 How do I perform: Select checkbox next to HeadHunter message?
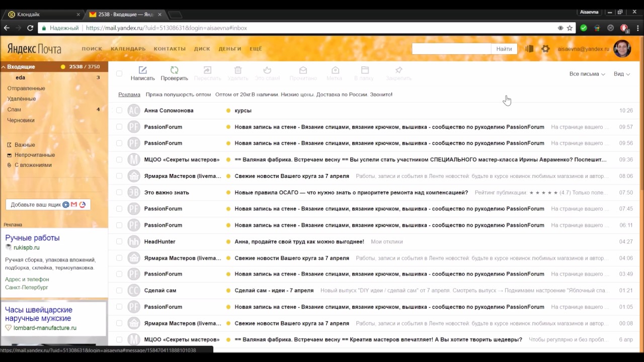[119, 241]
